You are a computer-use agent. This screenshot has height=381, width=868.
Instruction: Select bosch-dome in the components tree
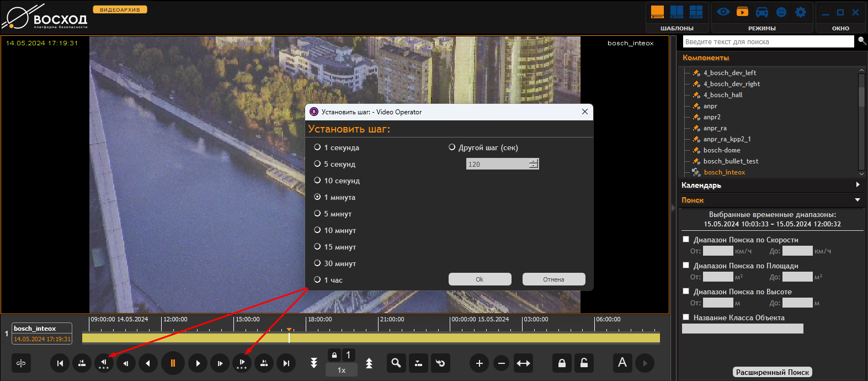(722, 150)
